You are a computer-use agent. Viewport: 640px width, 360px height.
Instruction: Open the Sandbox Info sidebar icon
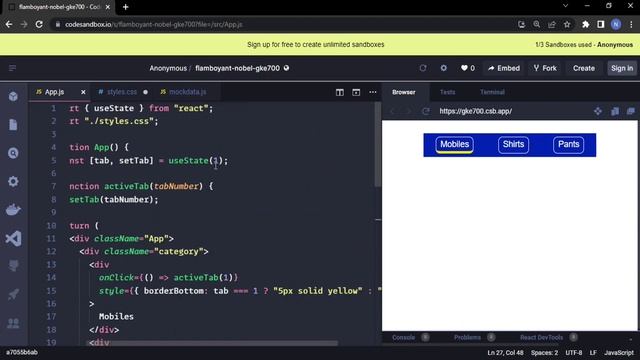[x=13, y=96]
